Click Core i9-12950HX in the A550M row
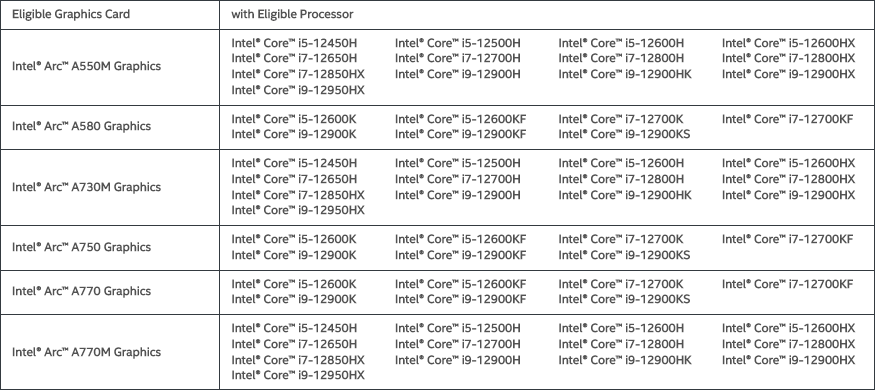The image size is (875, 390). [298, 89]
